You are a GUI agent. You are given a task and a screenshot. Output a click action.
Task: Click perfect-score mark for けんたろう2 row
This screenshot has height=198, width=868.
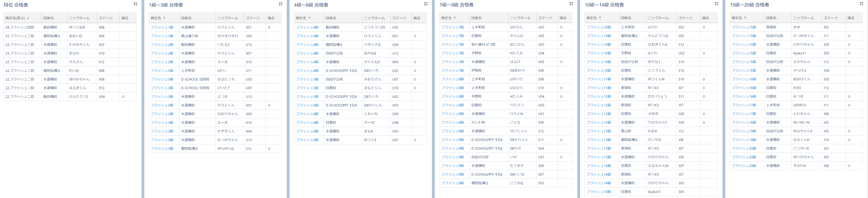point(123,97)
